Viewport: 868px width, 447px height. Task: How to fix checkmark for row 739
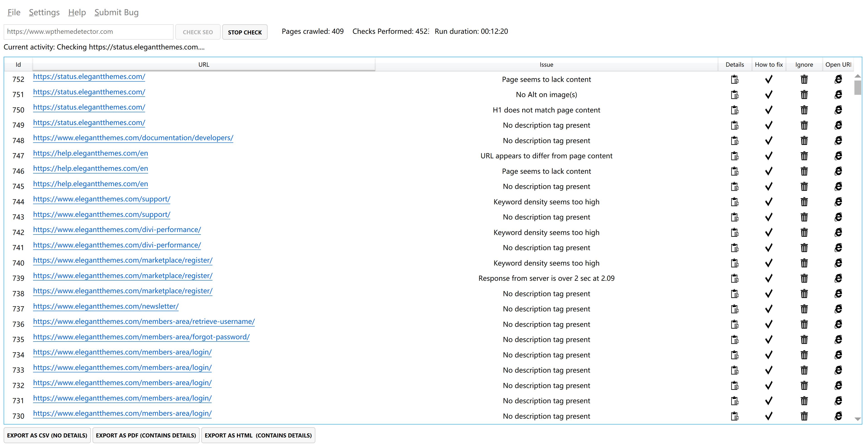pos(769,278)
